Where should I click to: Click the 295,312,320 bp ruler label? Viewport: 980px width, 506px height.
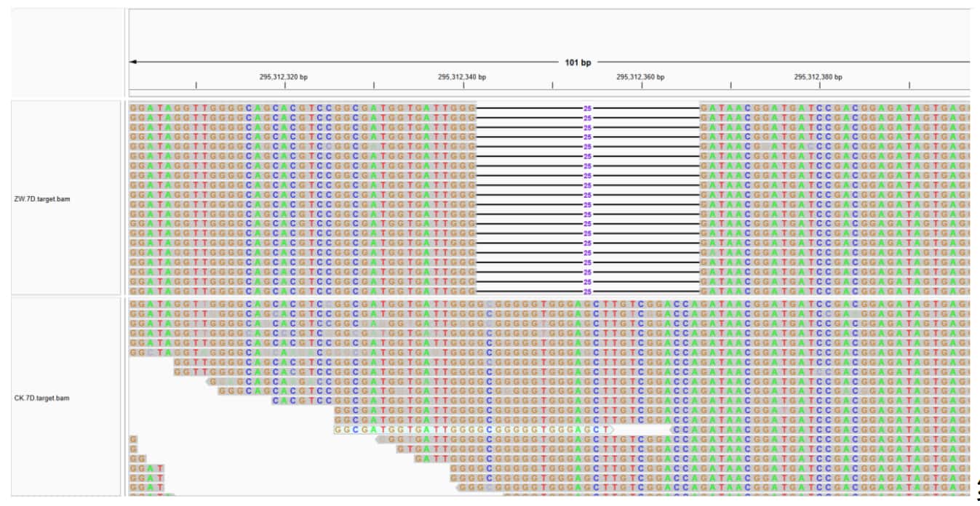[x=283, y=76]
